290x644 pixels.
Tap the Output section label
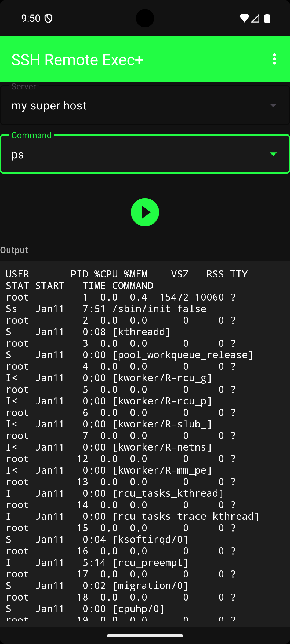[x=14, y=250]
